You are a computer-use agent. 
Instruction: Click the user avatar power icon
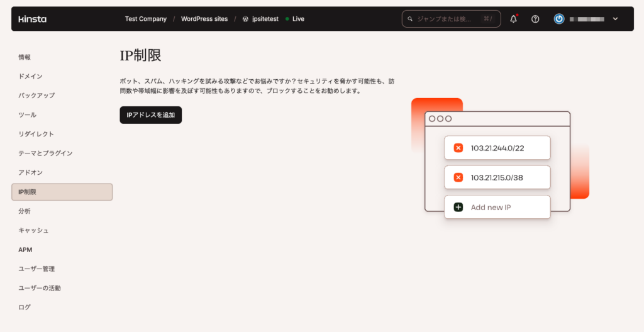(558, 19)
